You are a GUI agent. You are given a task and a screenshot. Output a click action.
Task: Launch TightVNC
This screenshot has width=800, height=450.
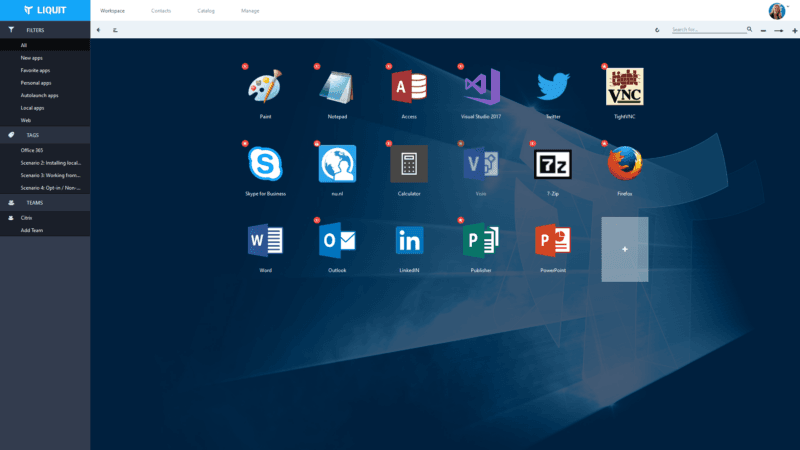[624, 87]
